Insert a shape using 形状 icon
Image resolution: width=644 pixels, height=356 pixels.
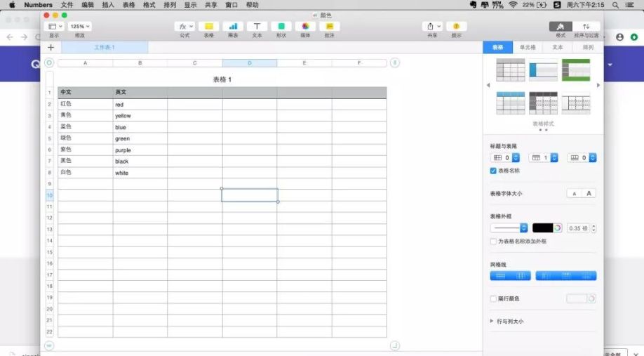pyautogui.click(x=281, y=26)
